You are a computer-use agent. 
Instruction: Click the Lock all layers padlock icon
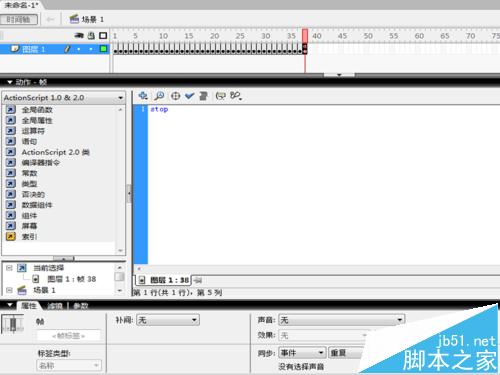coord(91,35)
